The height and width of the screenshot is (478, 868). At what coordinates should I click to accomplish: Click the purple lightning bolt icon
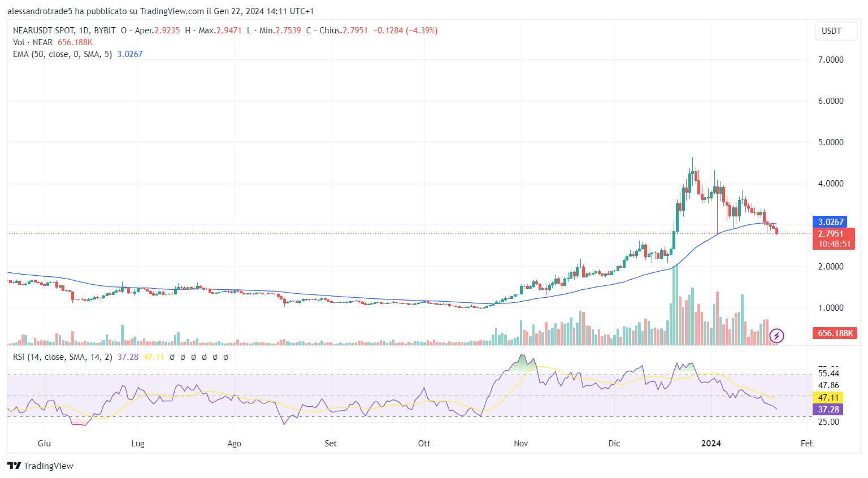point(776,336)
